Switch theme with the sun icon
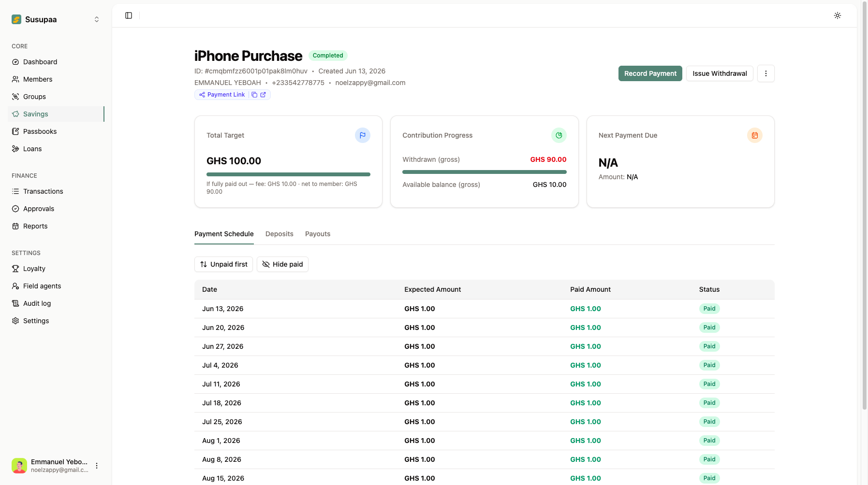The height and width of the screenshot is (485, 868). 838,15
